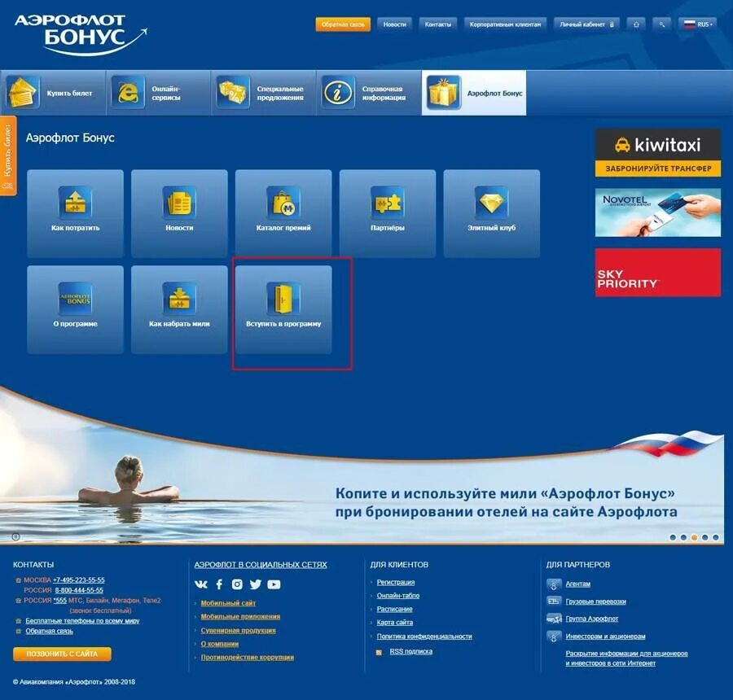This screenshot has height=700, width=733.
Task: Open the vertical Купить билет side tab
Action: click(x=8, y=155)
